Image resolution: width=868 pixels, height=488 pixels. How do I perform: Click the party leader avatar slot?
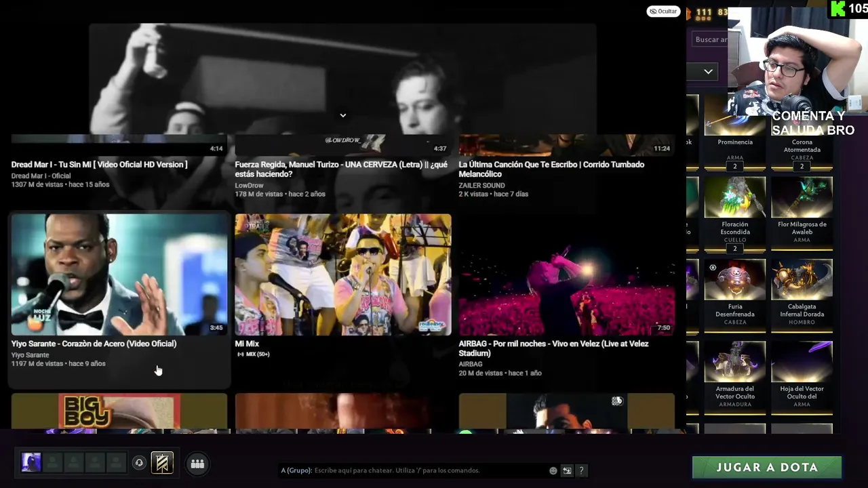31,463
